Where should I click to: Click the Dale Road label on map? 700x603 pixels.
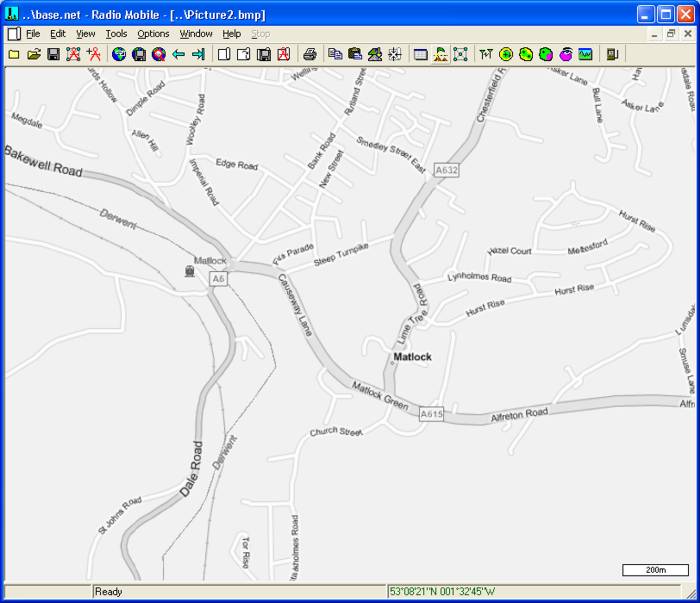pyautogui.click(x=192, y=469)
